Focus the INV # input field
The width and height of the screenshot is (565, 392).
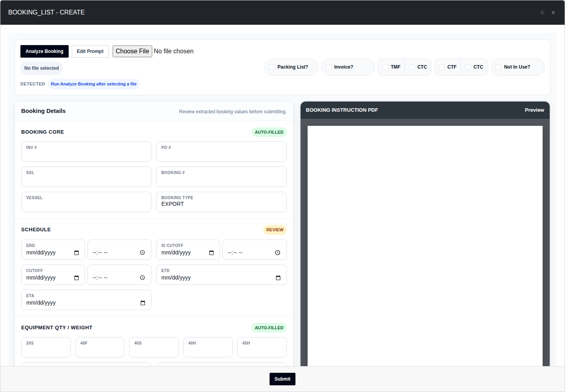[86, 152]
